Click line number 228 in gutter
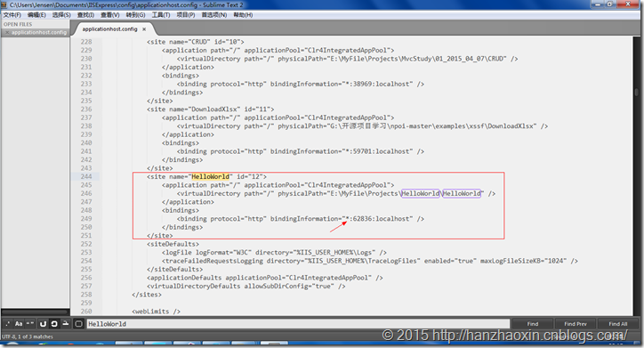 click(86, 42)
